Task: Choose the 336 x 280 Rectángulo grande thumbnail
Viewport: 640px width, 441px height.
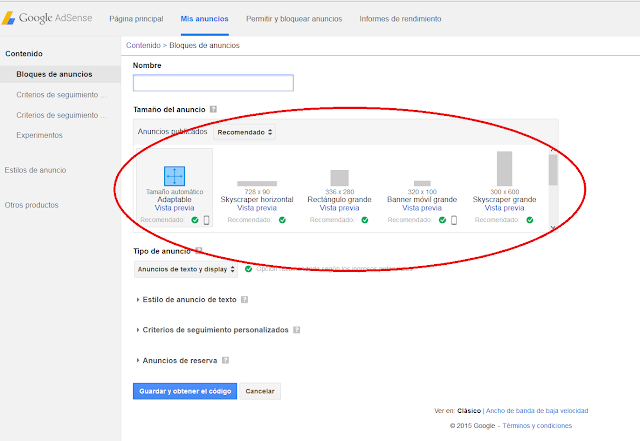Action: [340, 178]
